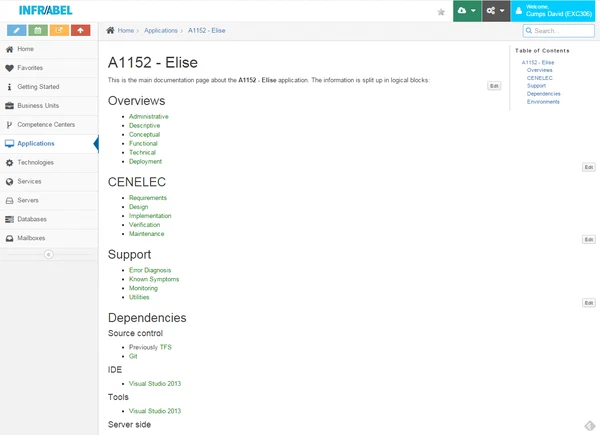This screenshot has height=435, width=600.
Task: Open Descriptive overview link
Action: pos(144,125)
